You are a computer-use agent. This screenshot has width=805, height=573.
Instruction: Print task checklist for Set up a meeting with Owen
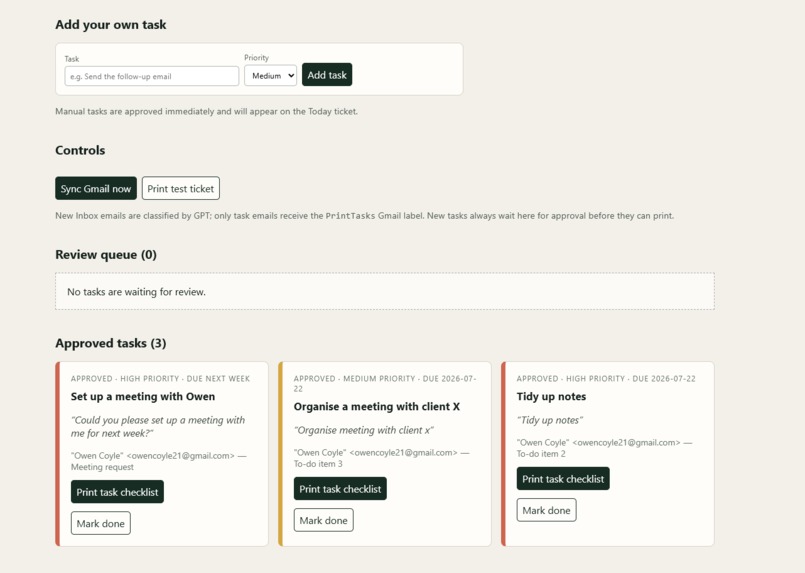[x=118, y=492]
